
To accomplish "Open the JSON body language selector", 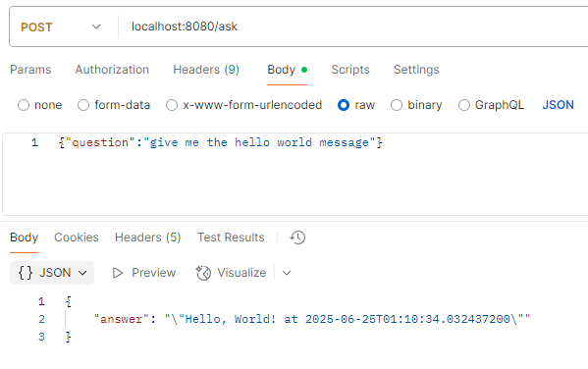I will point(558,105).
